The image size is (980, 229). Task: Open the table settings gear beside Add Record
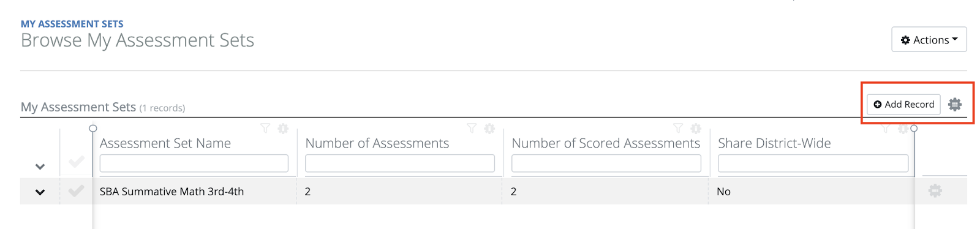coord(954,105)
